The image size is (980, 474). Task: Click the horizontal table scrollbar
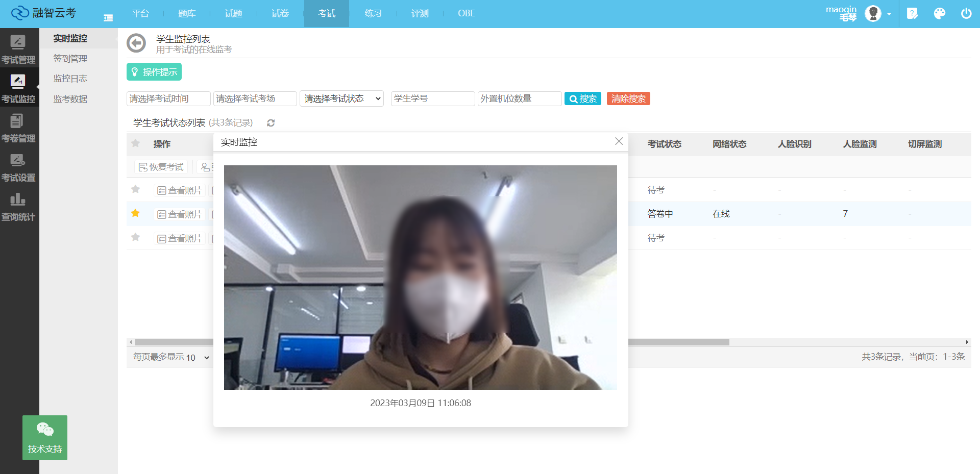679,342
